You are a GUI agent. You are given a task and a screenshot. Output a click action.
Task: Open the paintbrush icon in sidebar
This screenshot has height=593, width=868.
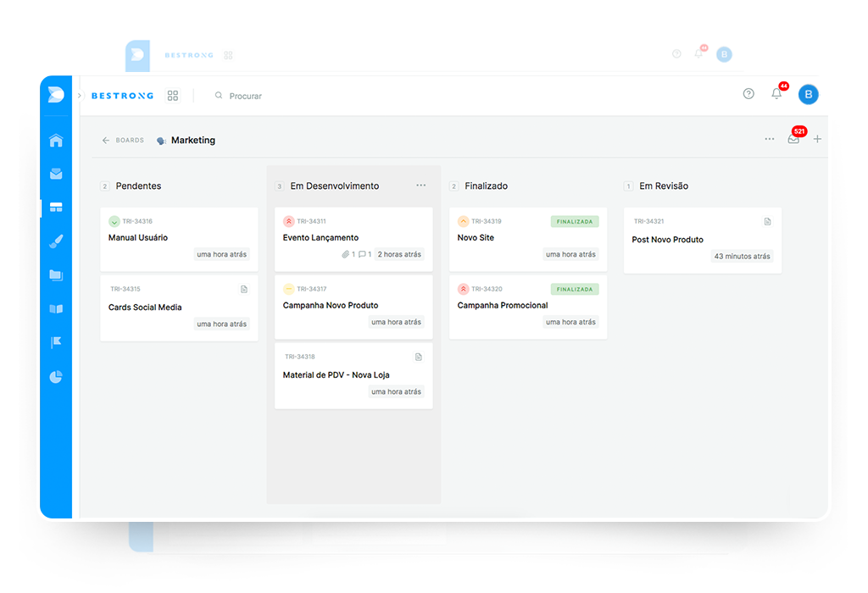point(56,241)
